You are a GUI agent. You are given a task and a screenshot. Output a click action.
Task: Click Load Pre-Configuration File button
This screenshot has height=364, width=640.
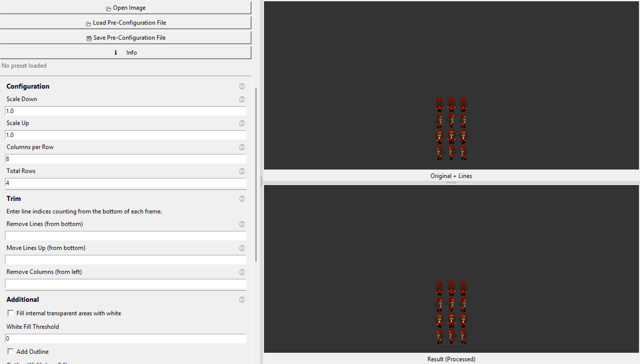[x=126, y=23]
